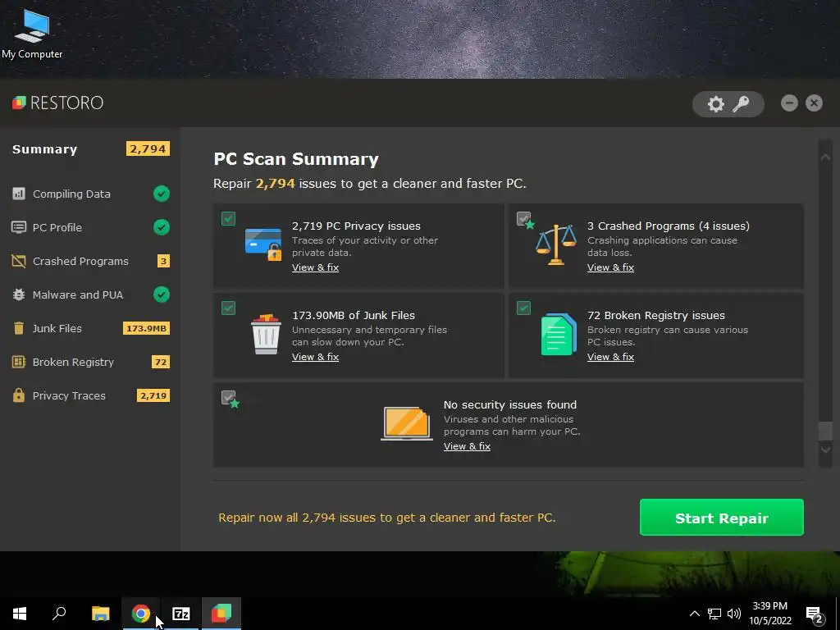The image size is (840, 630).
Task: Click the scales Crashed Programs icon
Action: pyautogui.click(x=556, y=244)
